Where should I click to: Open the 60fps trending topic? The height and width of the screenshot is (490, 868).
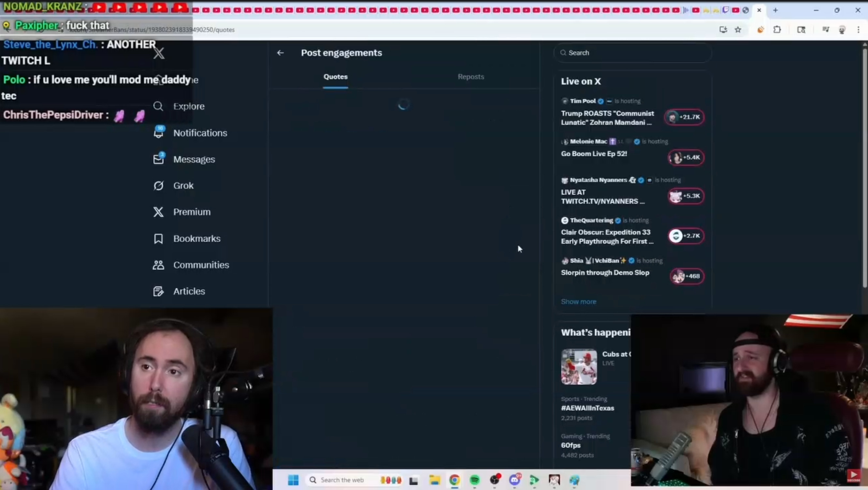pyautogui.click(x=571, y=445)
